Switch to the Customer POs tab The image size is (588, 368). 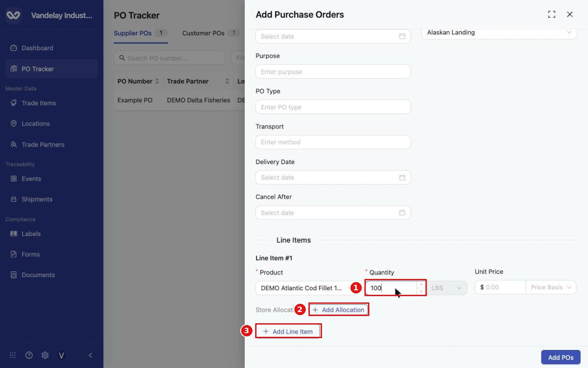[x=211, y=33]
